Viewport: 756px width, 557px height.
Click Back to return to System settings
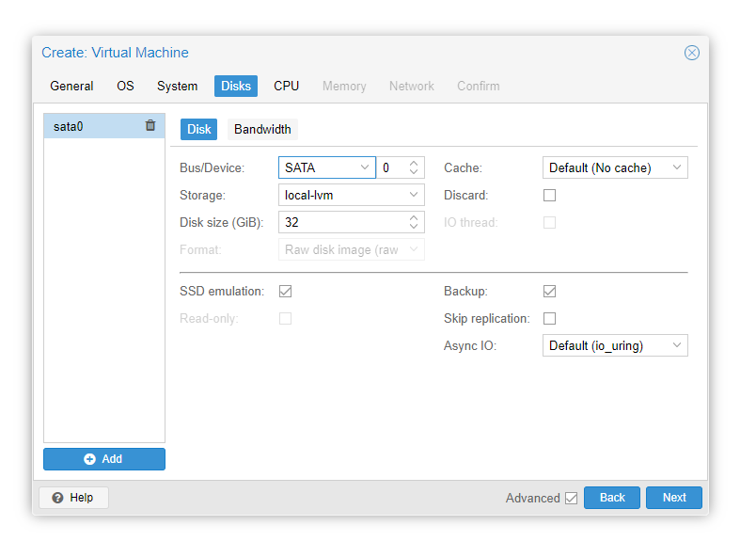tap(611, 498)
